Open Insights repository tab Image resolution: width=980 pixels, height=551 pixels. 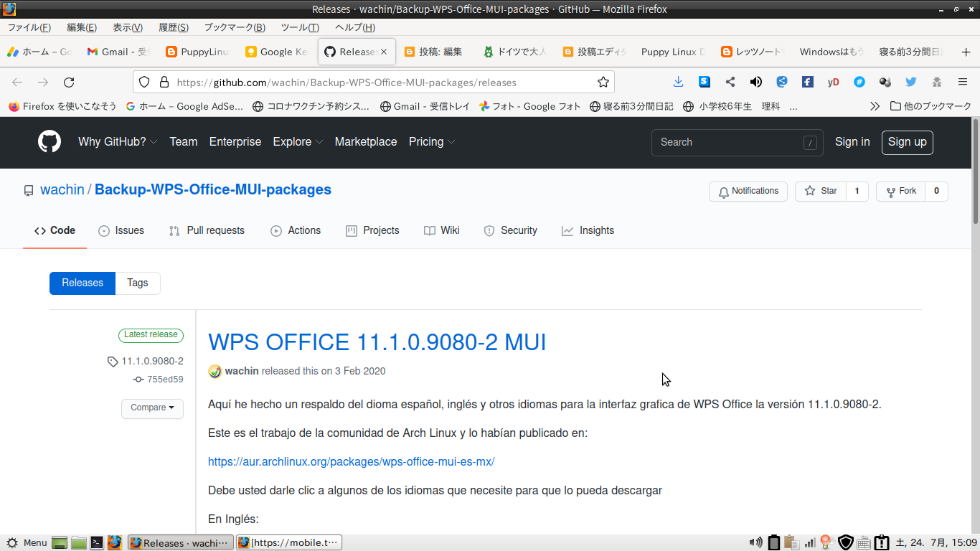[588, 230]
